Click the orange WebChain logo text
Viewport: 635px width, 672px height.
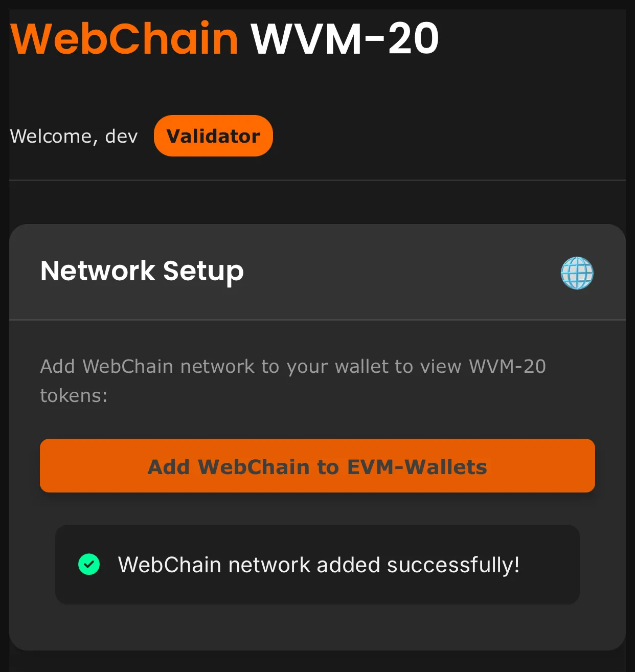124,39
